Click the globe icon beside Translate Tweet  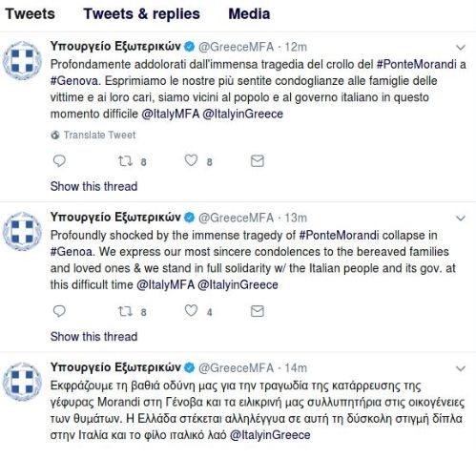[55, 135]
